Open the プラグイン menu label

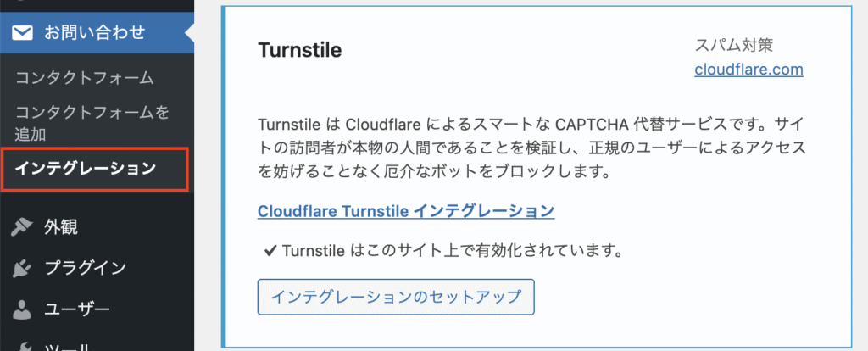coord(86,268)
